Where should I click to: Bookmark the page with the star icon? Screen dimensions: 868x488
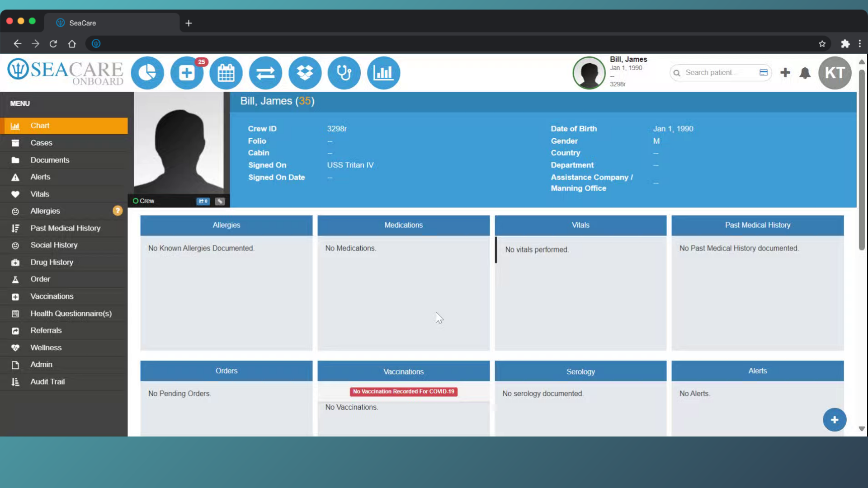tap(822, 44)
